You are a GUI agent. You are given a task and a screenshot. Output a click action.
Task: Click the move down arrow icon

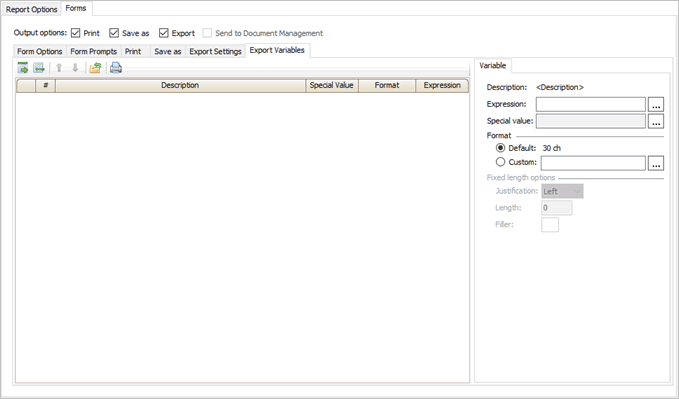click(x=75, y=68)
